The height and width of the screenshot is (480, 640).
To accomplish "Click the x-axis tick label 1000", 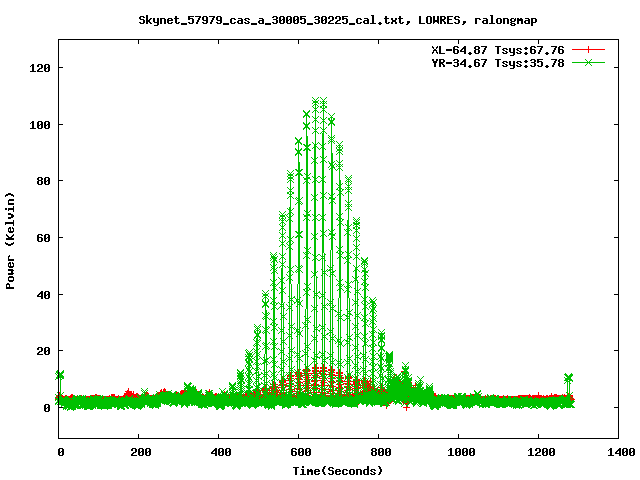I will coord(461,452).
